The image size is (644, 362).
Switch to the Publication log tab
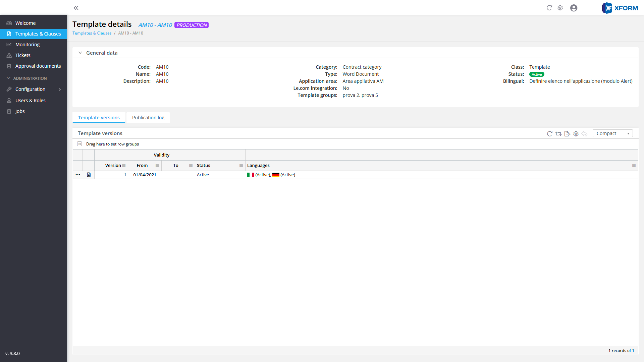148,118
